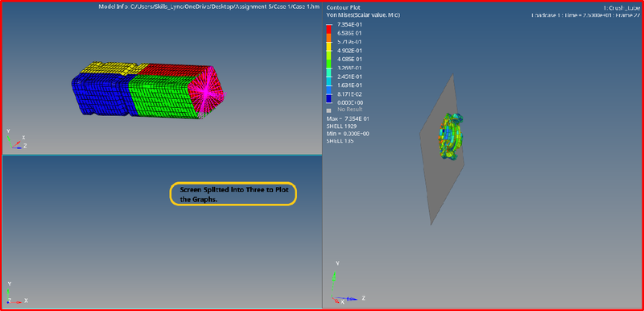Select the gray rigid wall plane
Screen dimensions: 644x311
(x=441, y=150)
